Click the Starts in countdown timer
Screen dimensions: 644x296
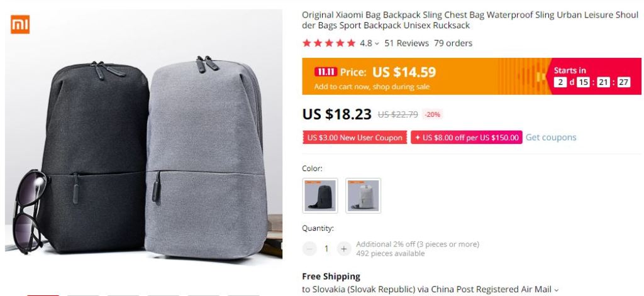tap(592, 77)
